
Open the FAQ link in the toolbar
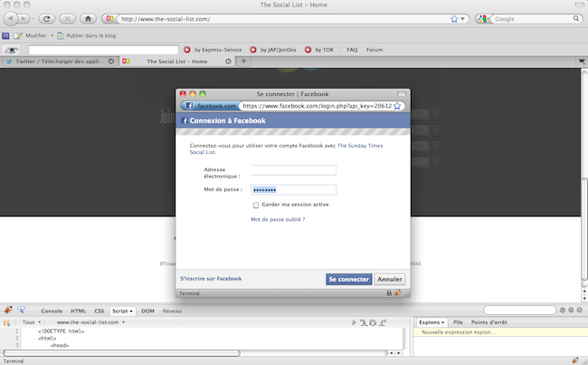(x=352, y=50)
